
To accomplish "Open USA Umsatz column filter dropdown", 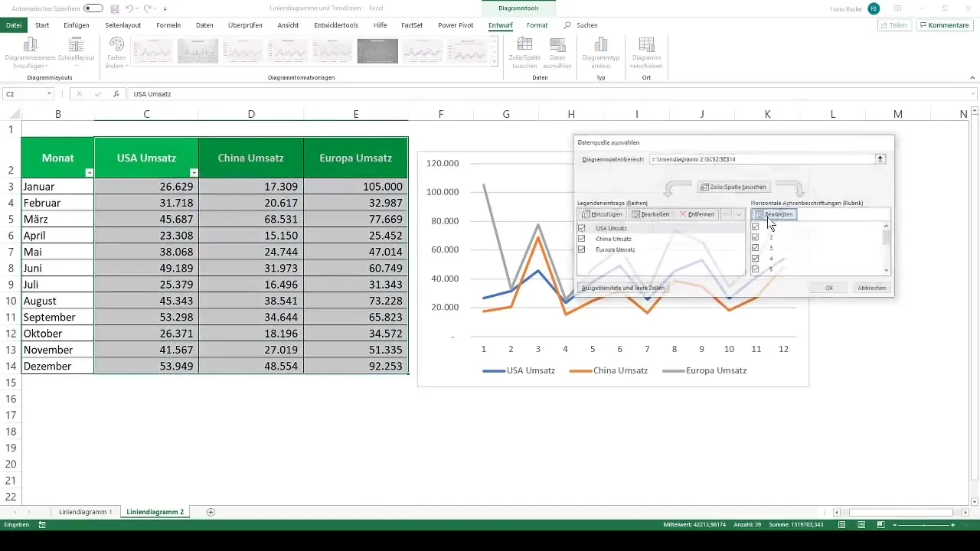I will point(193,173).
